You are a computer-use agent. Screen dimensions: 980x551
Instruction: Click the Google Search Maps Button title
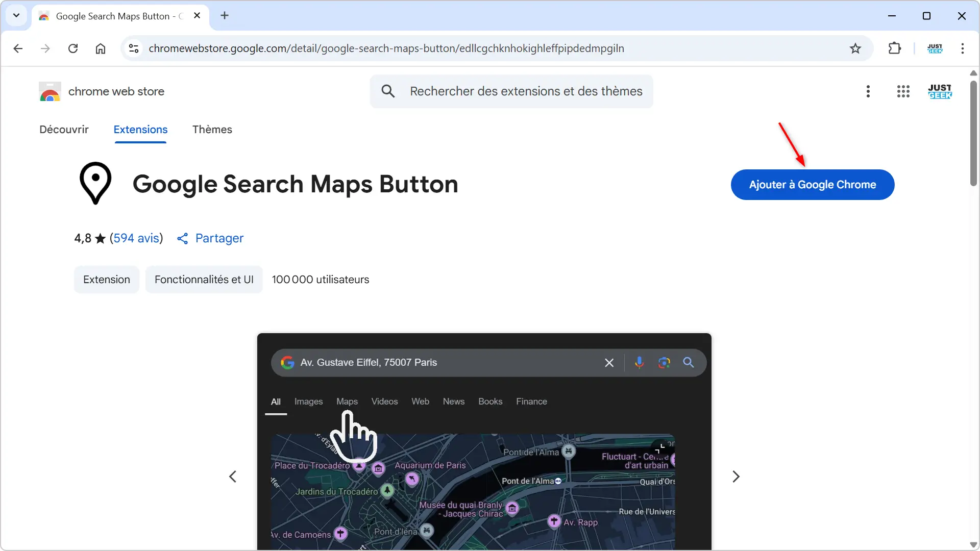(296, 184)
